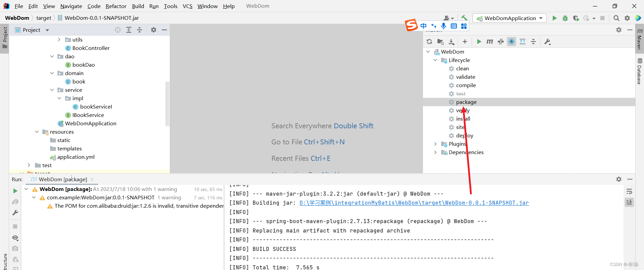Open the Refactor menu
The image size is (644, 270).
[116, 6]
